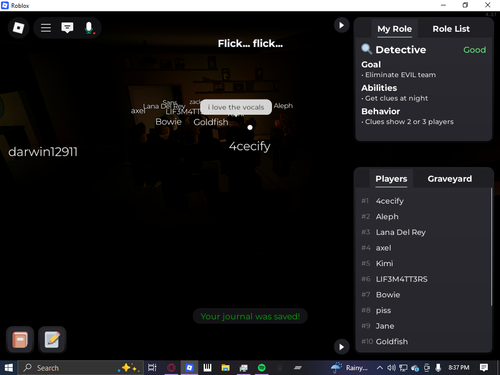Image resolution: width=500 pixels, height=375 pixels.
Task: Select player #8 piss in the list
Action: coord(423,310)
